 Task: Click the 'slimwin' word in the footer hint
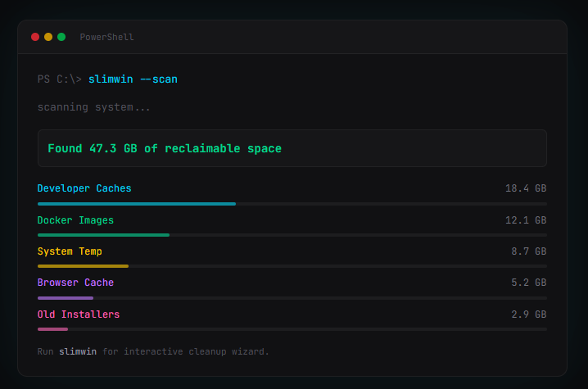coord(78,351)
